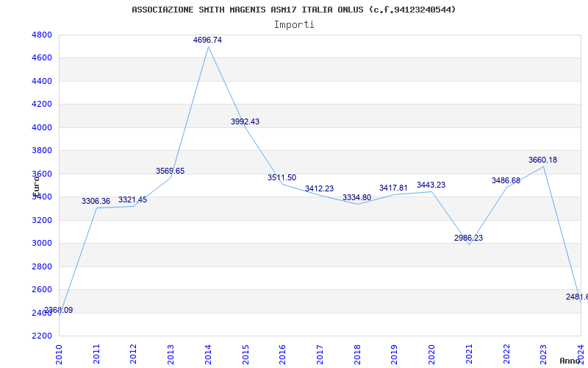Click the y-axis value 4200
The image size is (588, 368).
point(40,104)
